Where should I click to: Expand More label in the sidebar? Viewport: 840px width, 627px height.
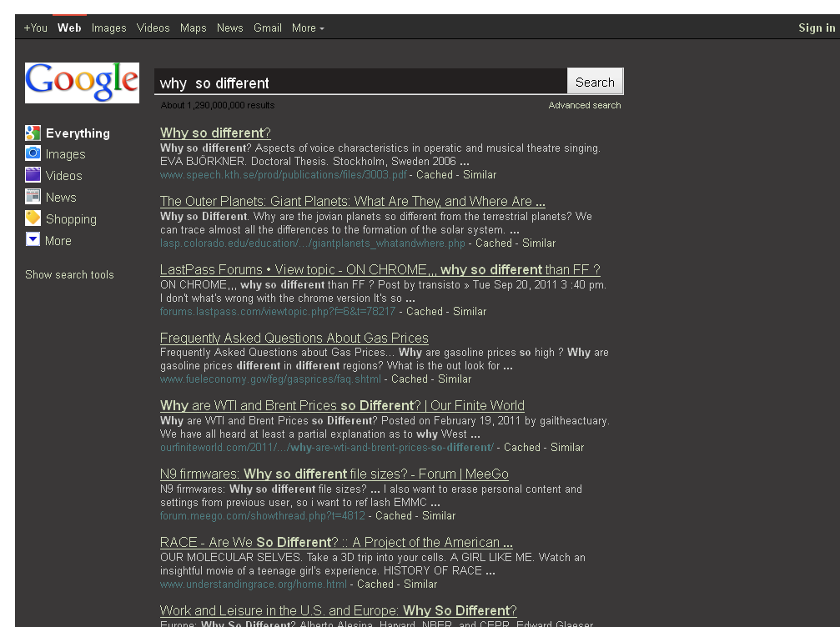(58, 241)
